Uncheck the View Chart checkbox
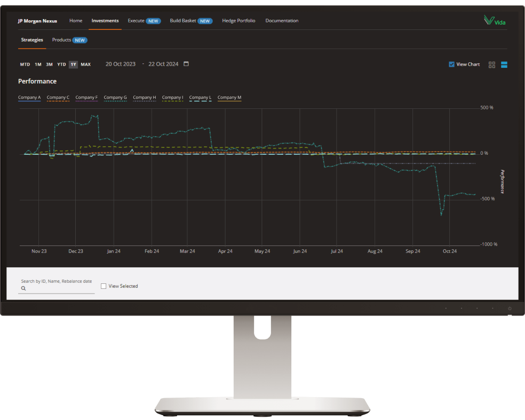The image size is (525, 420). click(x=452, y=65)
